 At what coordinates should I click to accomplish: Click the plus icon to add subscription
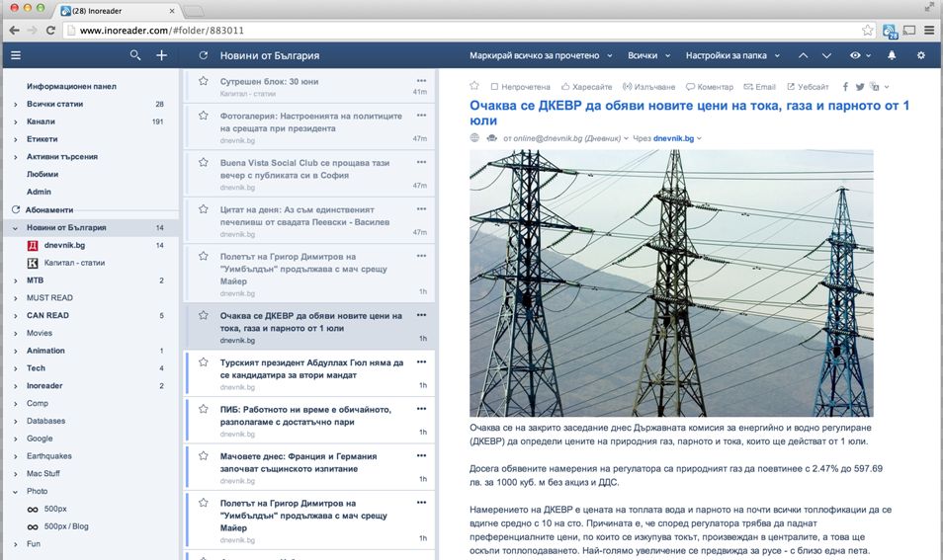[x=162, y=55]
